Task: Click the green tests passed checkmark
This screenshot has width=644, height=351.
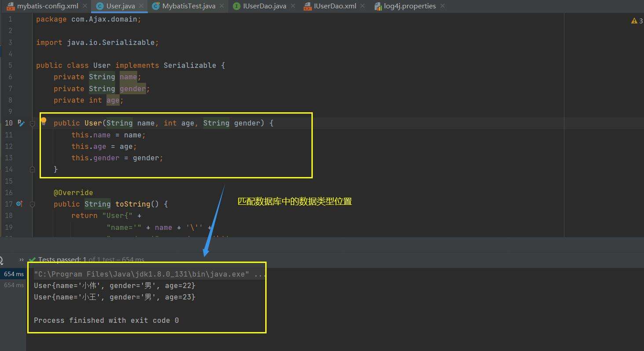Action: point(32,260)
